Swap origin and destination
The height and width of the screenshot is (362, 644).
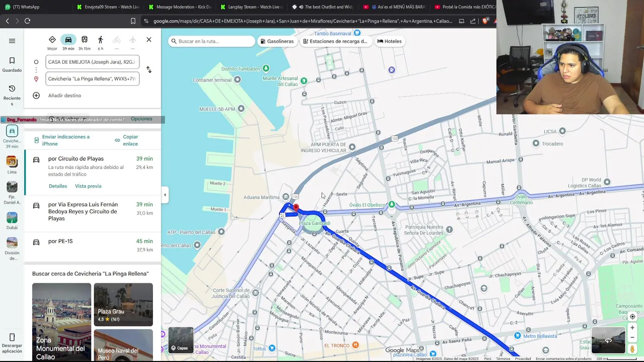click(x=149, y=70)
